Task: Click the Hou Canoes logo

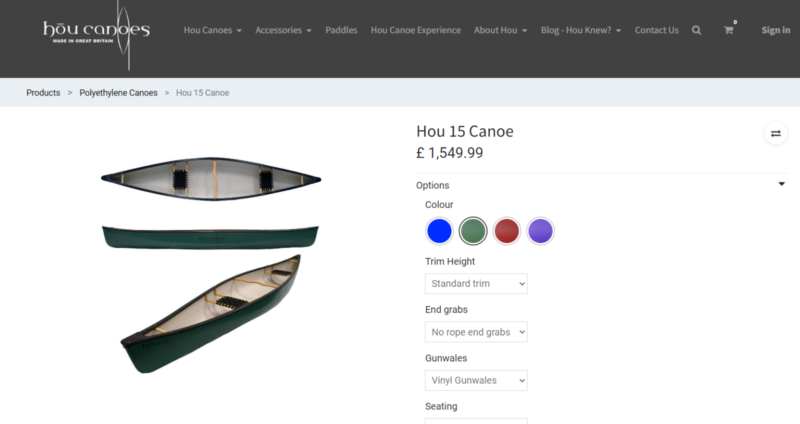Action: 96,31
